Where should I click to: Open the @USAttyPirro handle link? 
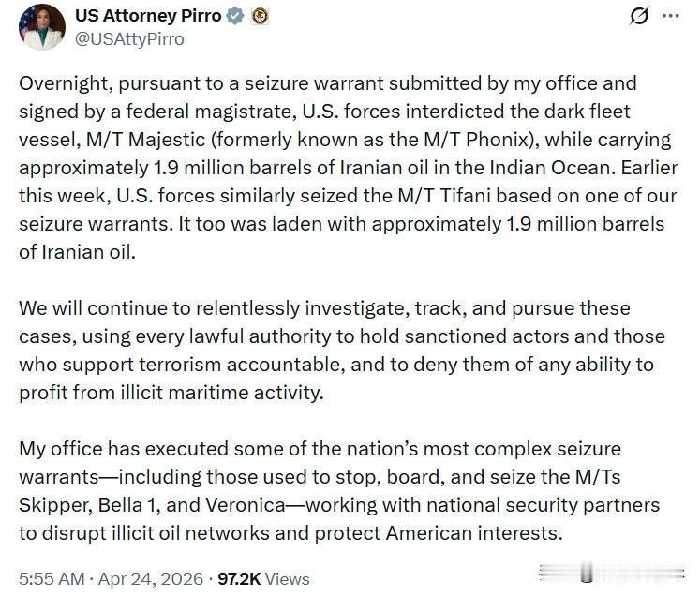click(129, 38)
